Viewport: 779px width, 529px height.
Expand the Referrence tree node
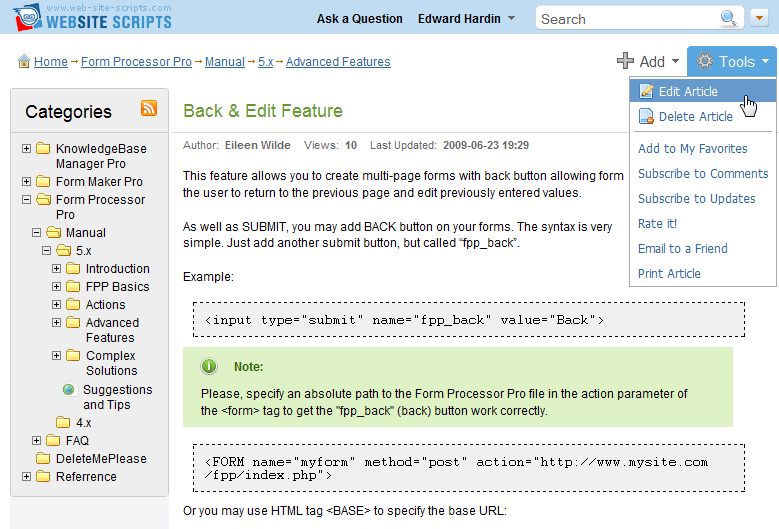26,476
